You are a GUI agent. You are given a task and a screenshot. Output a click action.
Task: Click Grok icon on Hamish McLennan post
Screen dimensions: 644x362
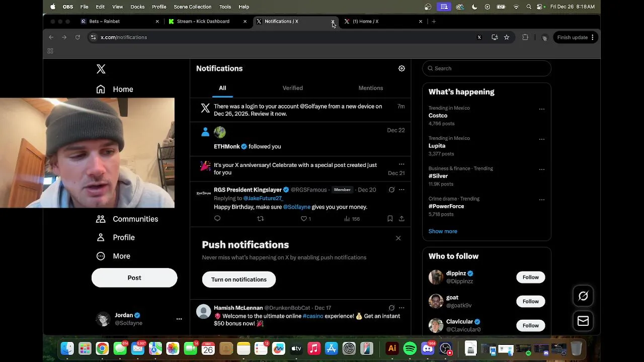(391, 308)
